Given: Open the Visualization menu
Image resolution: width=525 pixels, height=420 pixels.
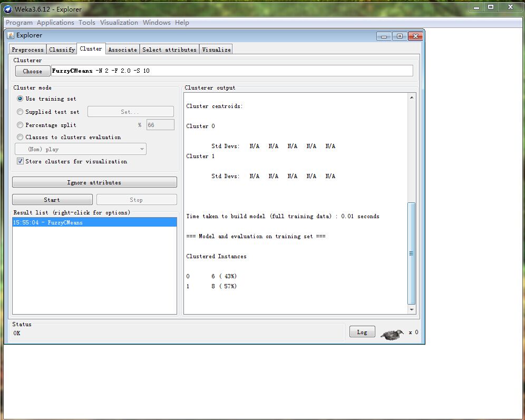Looking at the screenshot, I should pos(119,23).
